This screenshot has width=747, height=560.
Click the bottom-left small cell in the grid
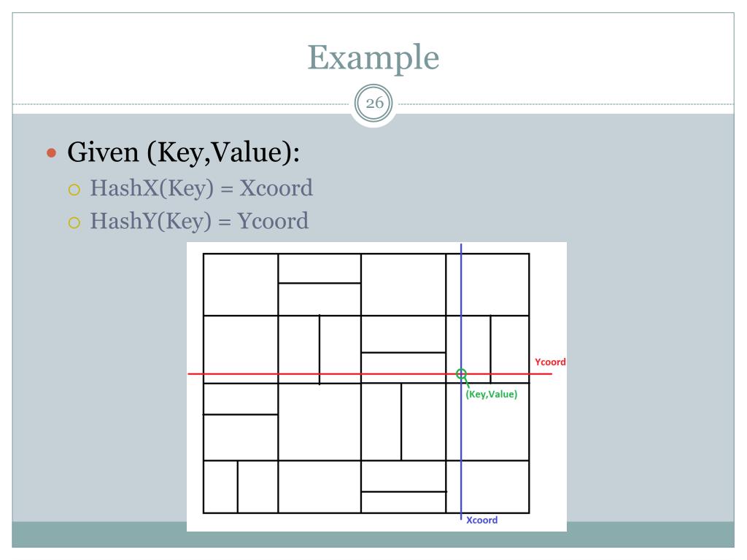pyautogui.click(x=220, y=486)
